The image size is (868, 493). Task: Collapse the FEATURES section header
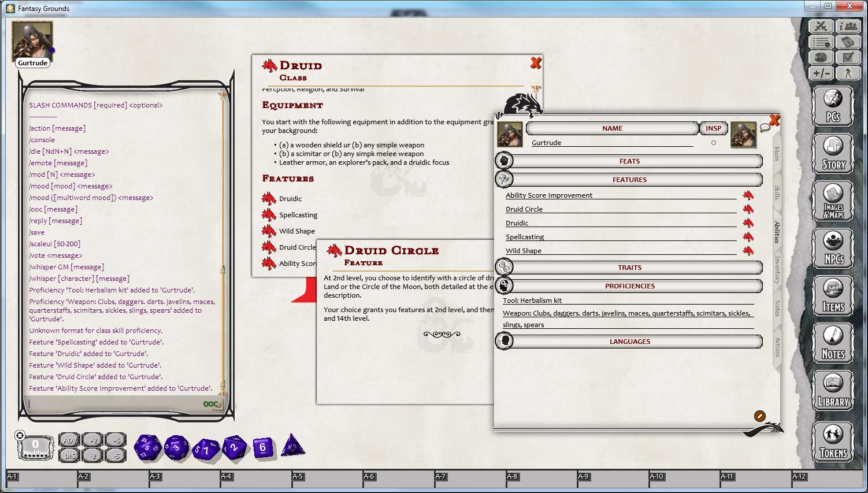click(x=629, y=179)
